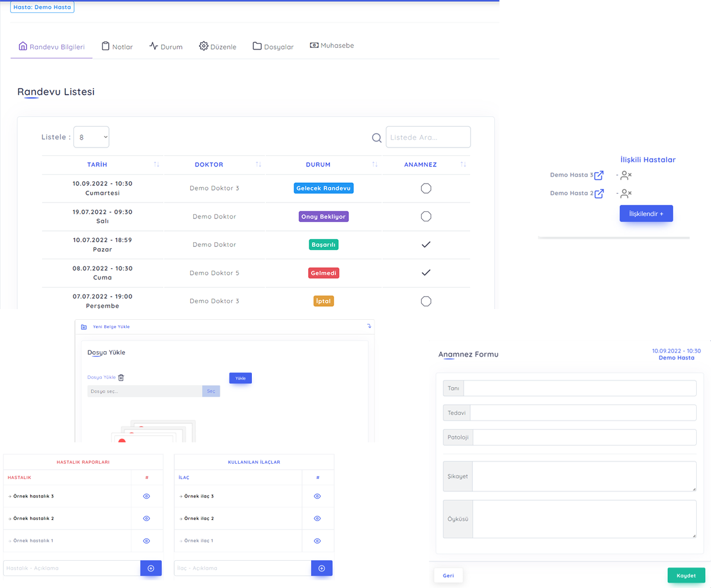Open the Muhasebe tab
The width and height of the screenshot is (711, 588).
(x=332, y=46)
